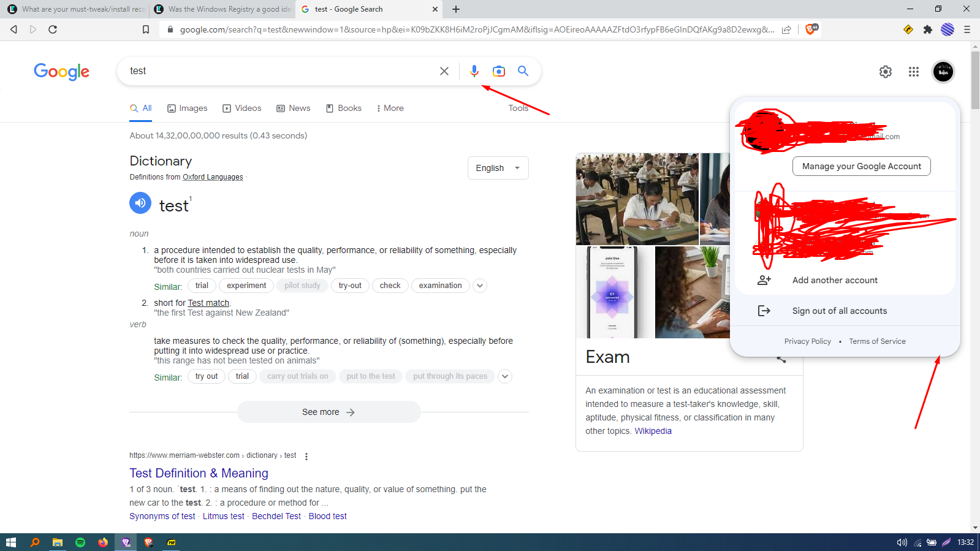
Task: Go back to previous page
Action: [13, 29]
